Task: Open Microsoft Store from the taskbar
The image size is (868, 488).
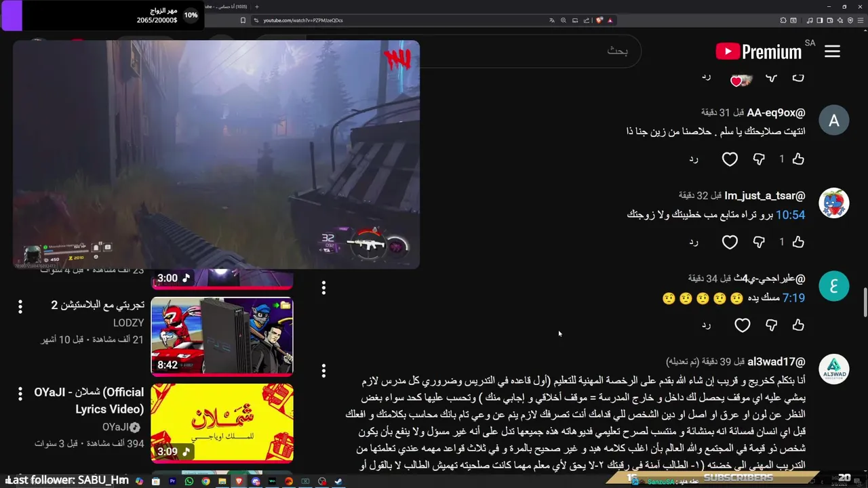Action: [x=156, y=481]
